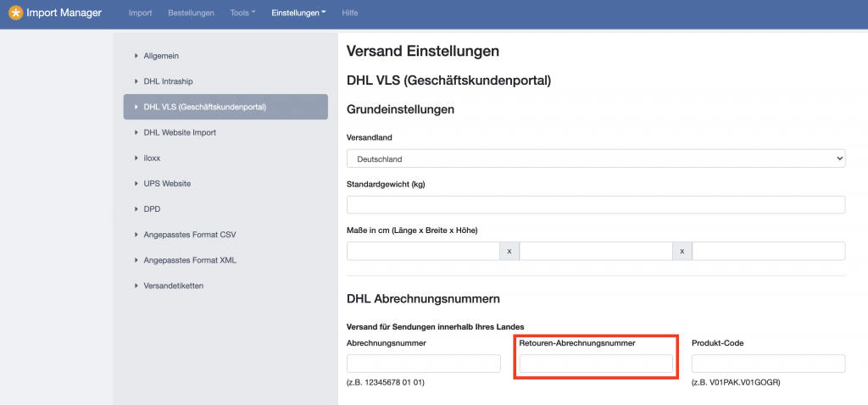Viewport: 868px width, 405px height.
Task: Open the Einstellungen dropdown menu
Action: (299, 13)
